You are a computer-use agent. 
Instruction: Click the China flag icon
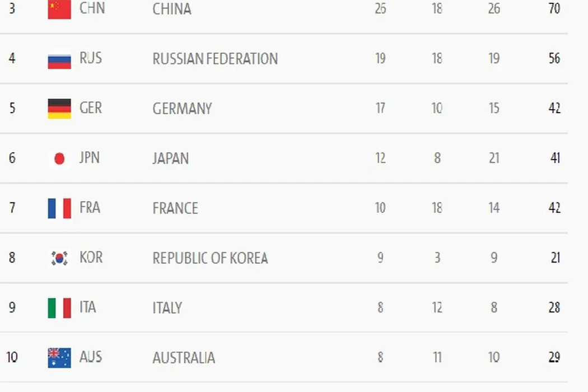pyautogui.click(x=59, y=10)
